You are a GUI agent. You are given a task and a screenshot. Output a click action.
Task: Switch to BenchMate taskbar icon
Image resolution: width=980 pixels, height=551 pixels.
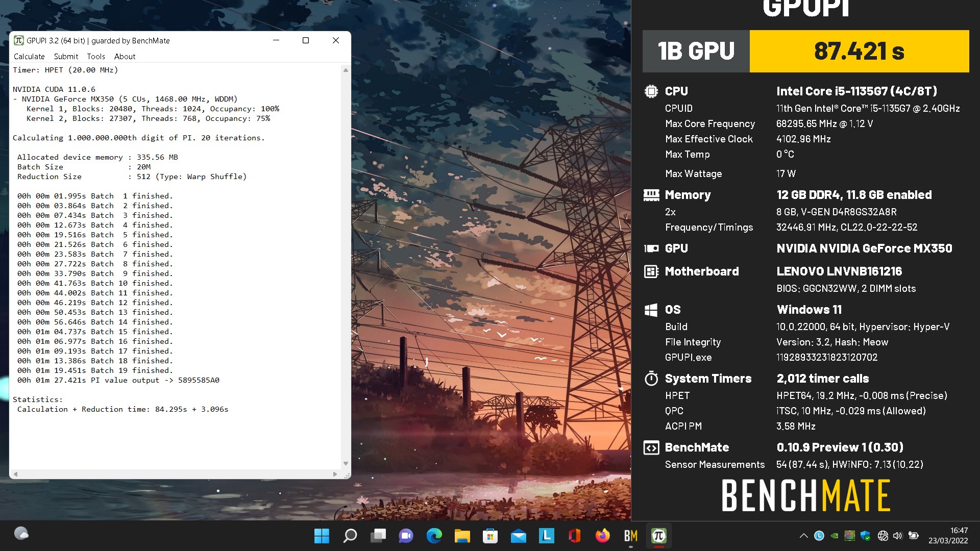click(x=631, y=536)
